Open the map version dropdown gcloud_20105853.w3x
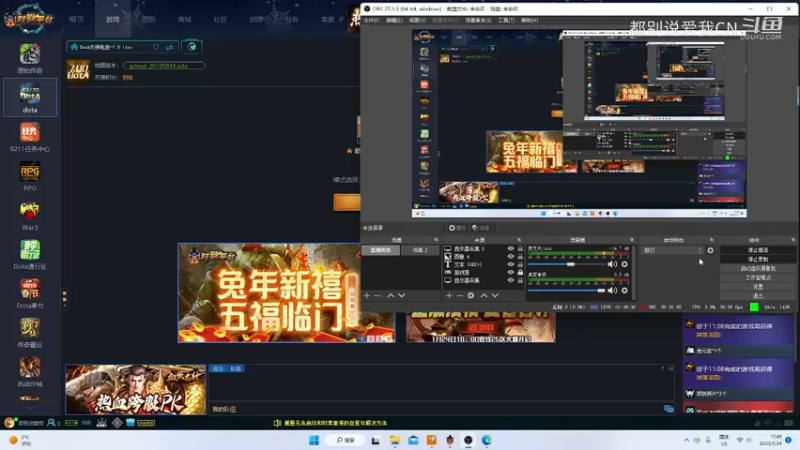Viewport: 800px width, 450px height. (164, 65)
